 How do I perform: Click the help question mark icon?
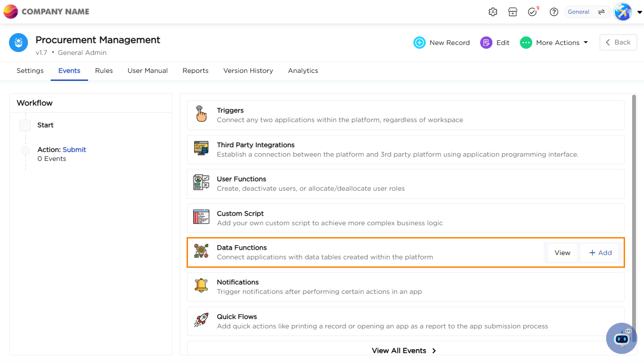554,12
